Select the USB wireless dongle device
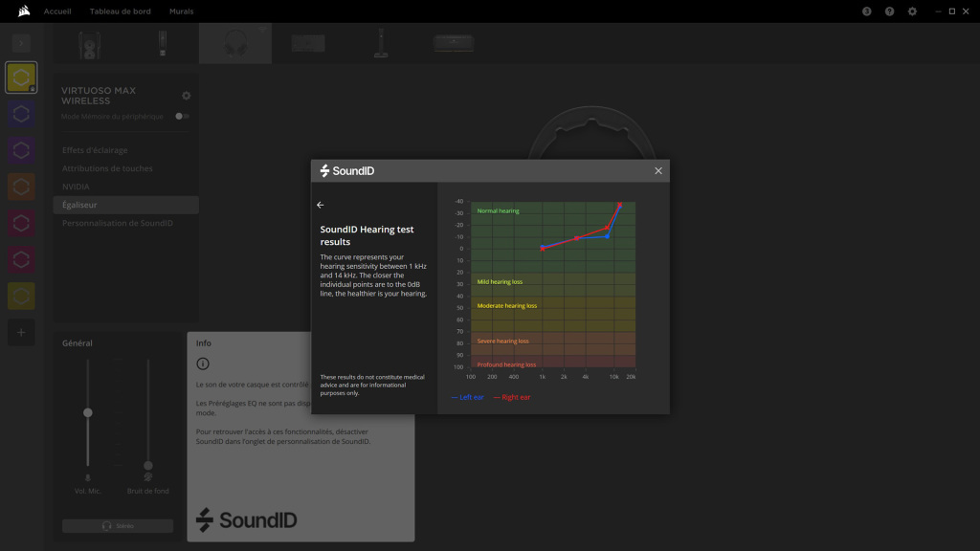Screen dimensions: 980x551 point(163,44)
